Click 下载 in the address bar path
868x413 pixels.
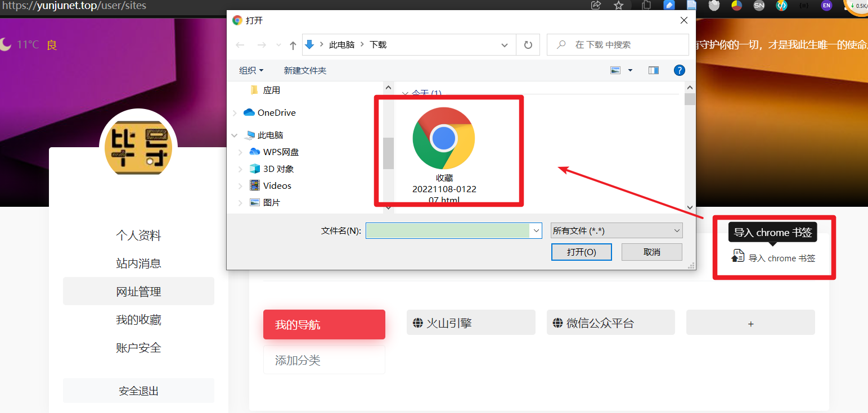click(378, 45)
